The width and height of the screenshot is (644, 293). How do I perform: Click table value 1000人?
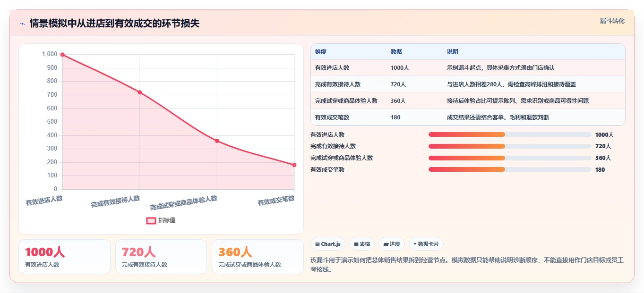[x=400, y=68]
